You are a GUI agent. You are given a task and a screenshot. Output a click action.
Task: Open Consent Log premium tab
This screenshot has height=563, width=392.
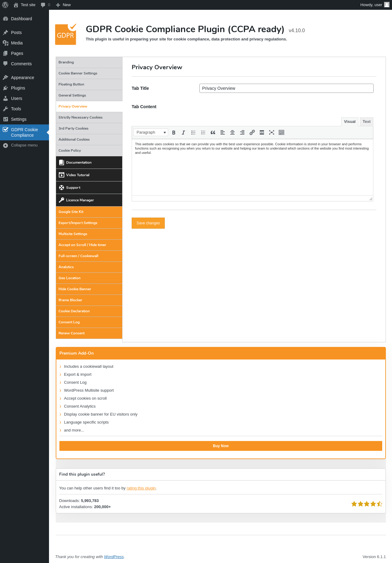pos(89,322)
